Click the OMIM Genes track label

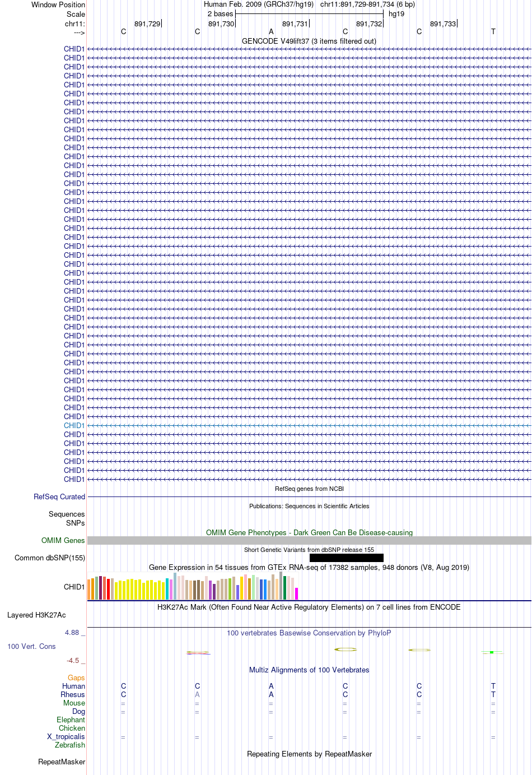click(63, 540)
